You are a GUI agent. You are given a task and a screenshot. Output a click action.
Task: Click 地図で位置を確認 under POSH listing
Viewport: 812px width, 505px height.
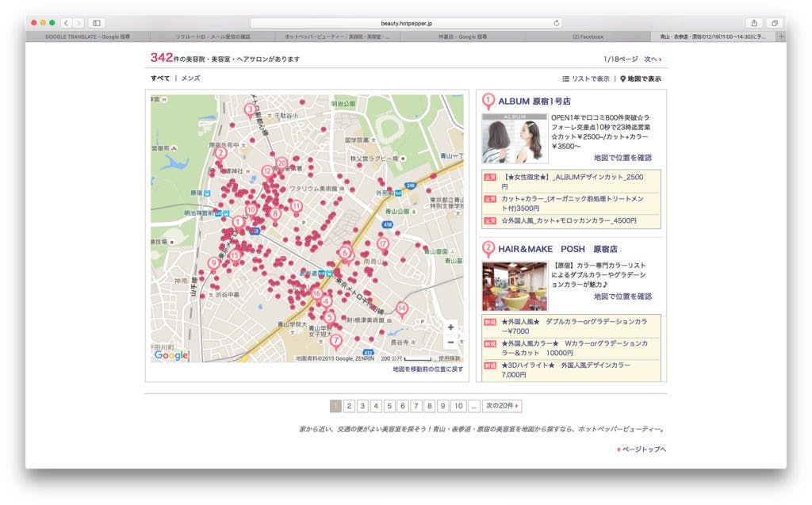(x=622, y=296)
